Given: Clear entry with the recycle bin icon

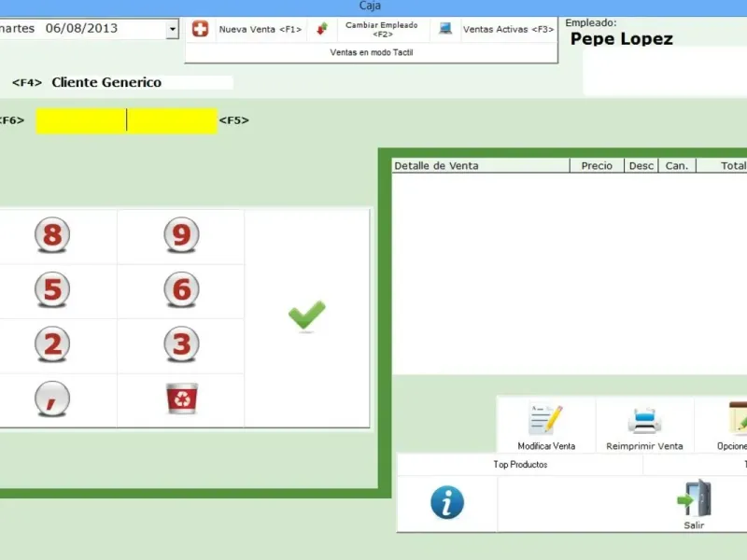Looking at the screenshot, I should [182, 399].
